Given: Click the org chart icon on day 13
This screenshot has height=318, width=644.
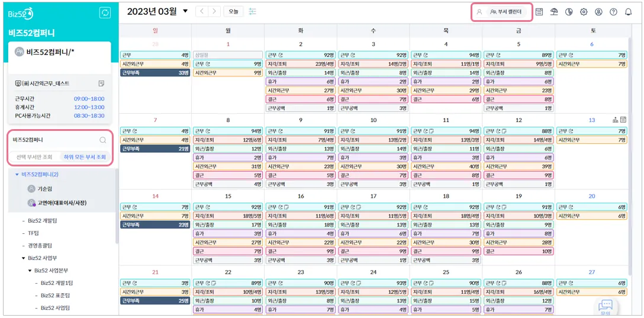Looking at the screenshot, I should 615,120.
